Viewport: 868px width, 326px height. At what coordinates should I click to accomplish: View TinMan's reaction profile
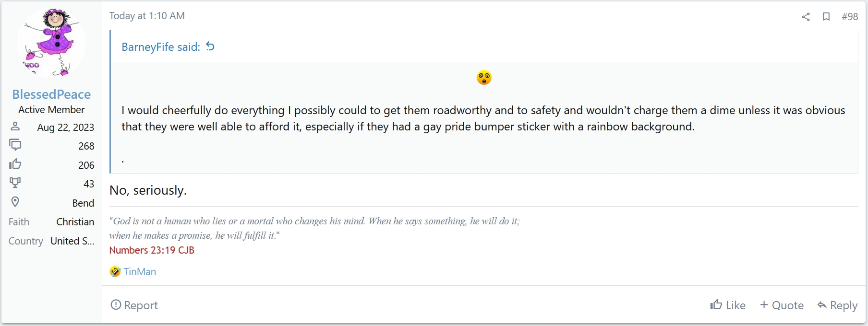point(140,272)
